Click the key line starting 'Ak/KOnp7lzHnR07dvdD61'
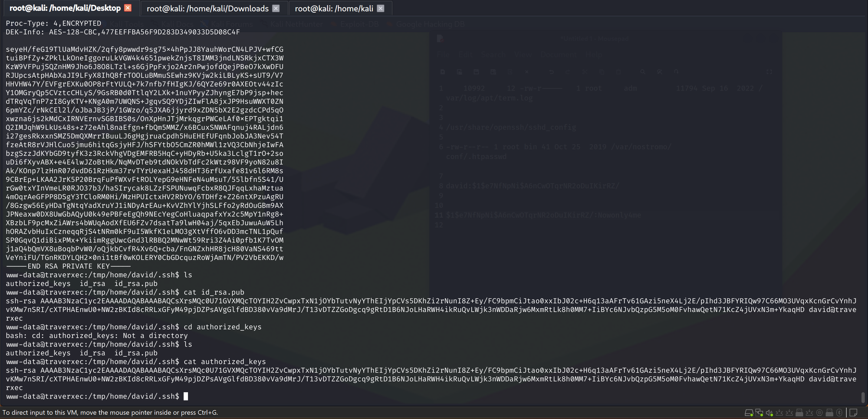This screenshot has width=868, height=419. 145,171
